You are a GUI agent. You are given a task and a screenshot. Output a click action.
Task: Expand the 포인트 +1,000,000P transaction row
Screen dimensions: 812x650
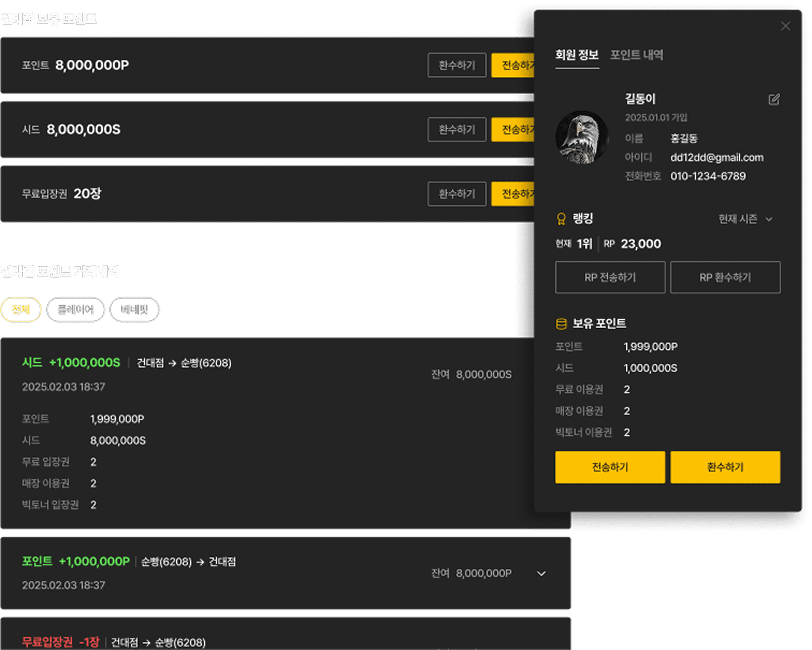pyautogui.click(x=541, y=573)
